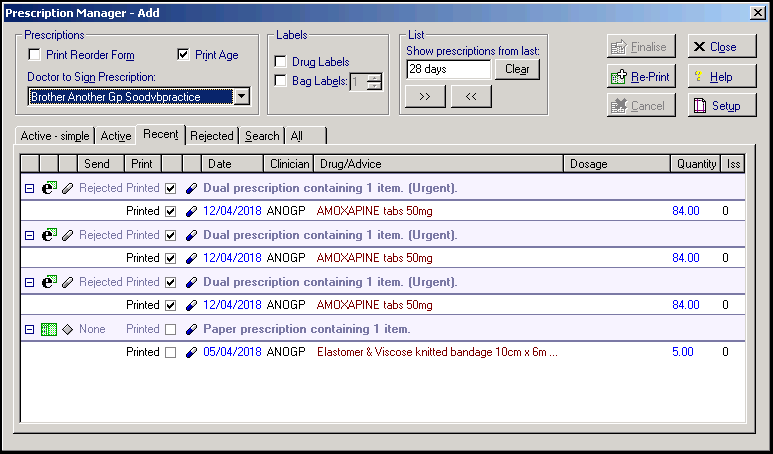The image size is (773, 454).
Task: Click the 28 days input field
Action: pos(448,70)
